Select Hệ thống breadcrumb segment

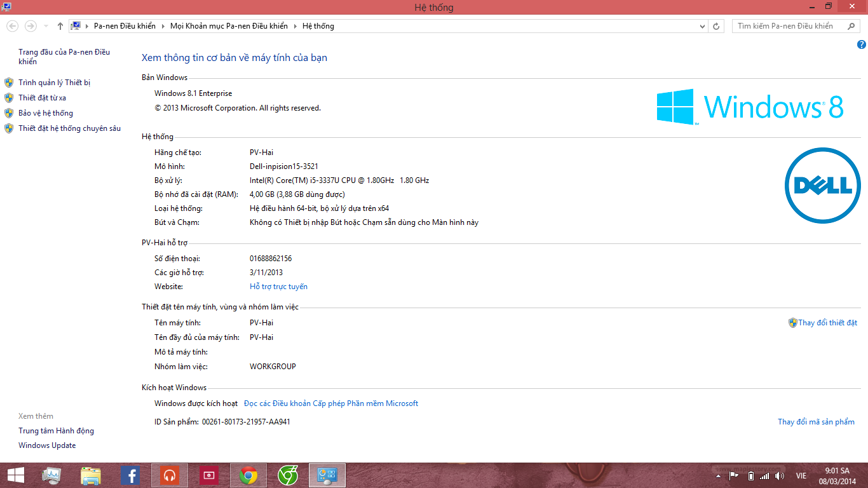pos(318,26)
